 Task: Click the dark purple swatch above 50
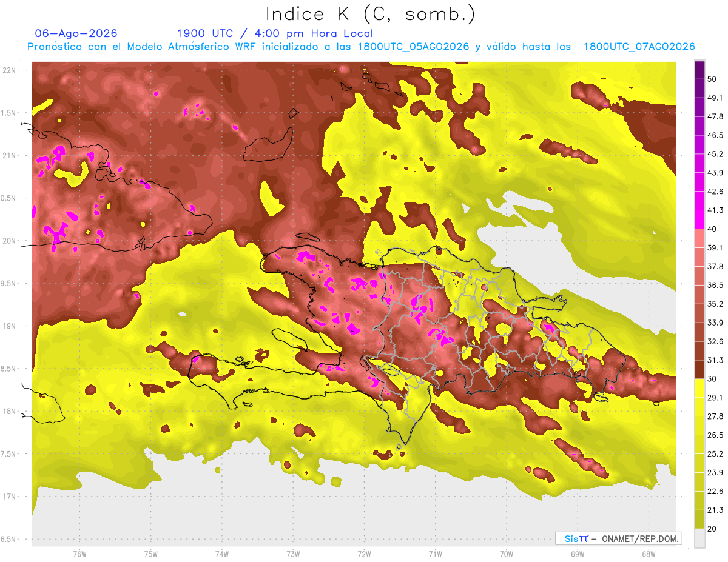pyautogui.click(x=699, y=70)
